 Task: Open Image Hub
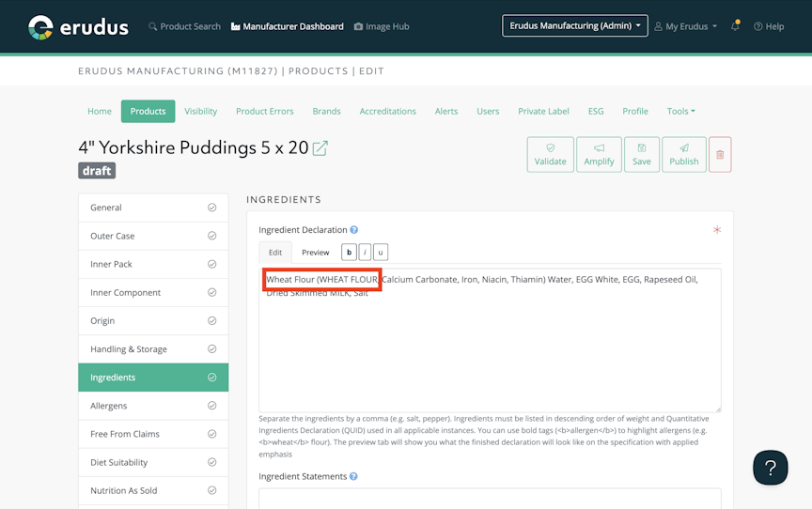click(x=382, y=26)
